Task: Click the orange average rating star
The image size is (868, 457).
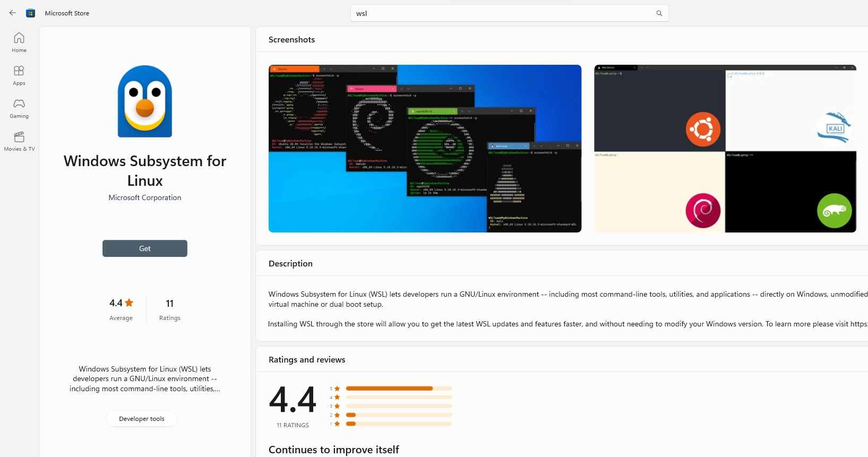Action: coord(129,303)
